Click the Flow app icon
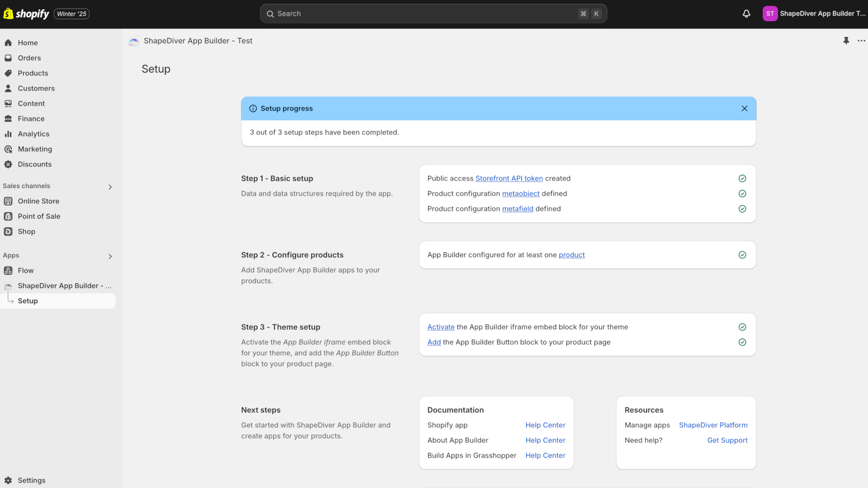 (x=8, y=271)
